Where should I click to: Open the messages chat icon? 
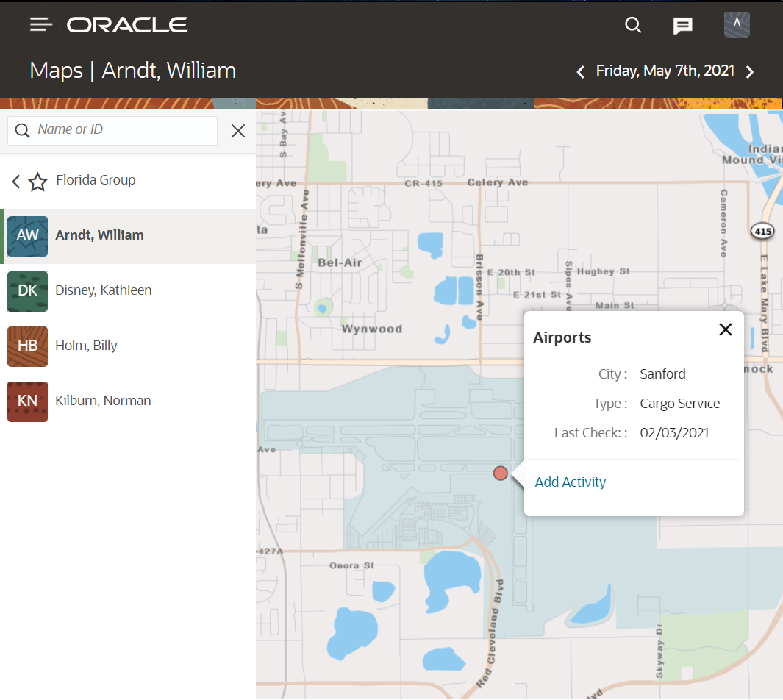point(682,24)
